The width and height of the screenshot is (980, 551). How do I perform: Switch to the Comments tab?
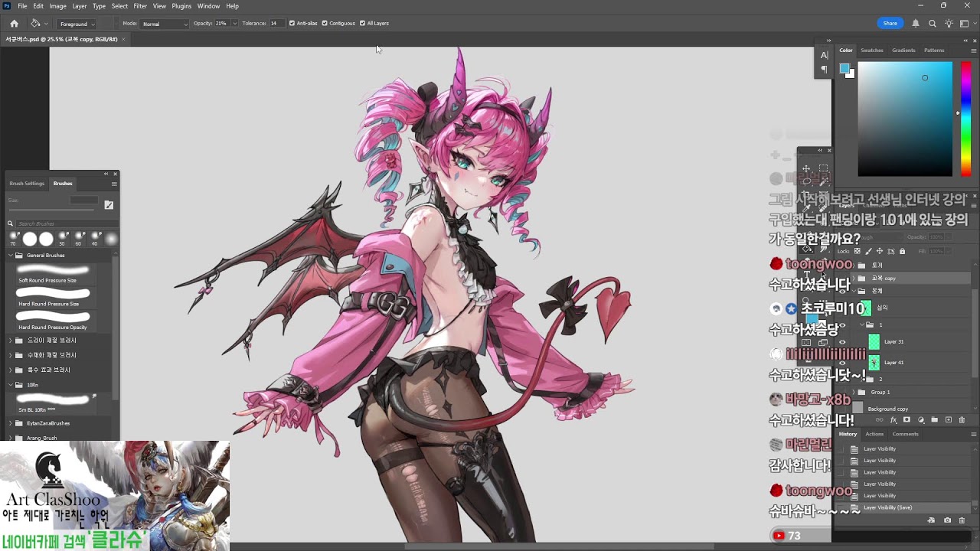pyautogui.click(x=905, y=434)
